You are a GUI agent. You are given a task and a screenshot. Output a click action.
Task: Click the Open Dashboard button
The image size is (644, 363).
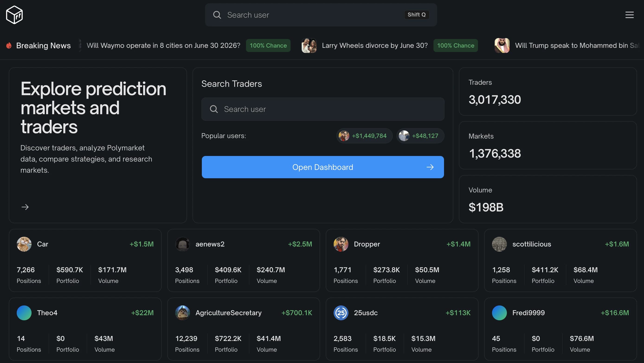coord(323,167)
